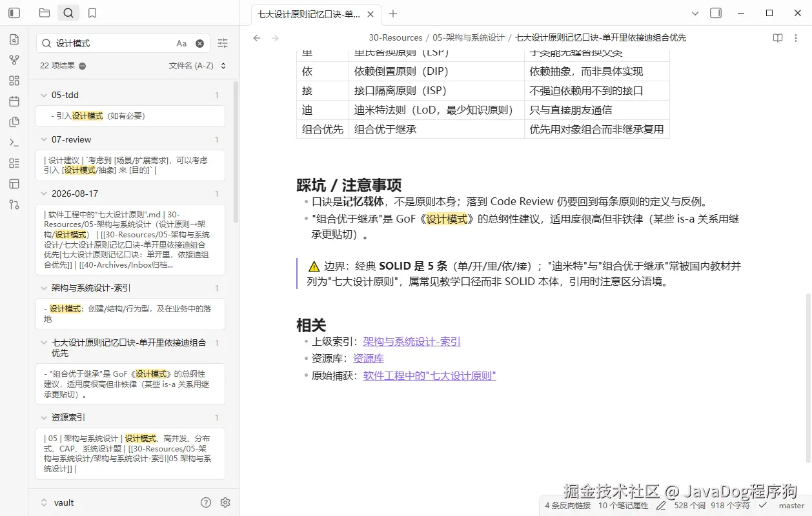Open the 设计建议 match under 07-review
The width and height of the screenshot is (812, 516).
point(130,165)
